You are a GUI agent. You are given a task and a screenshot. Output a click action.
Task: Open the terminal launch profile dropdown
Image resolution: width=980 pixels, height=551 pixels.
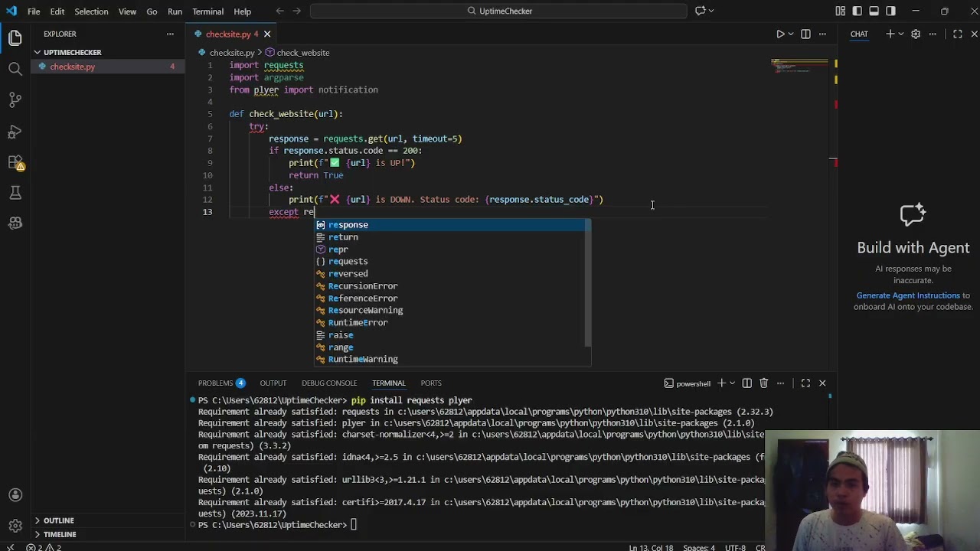732,383
